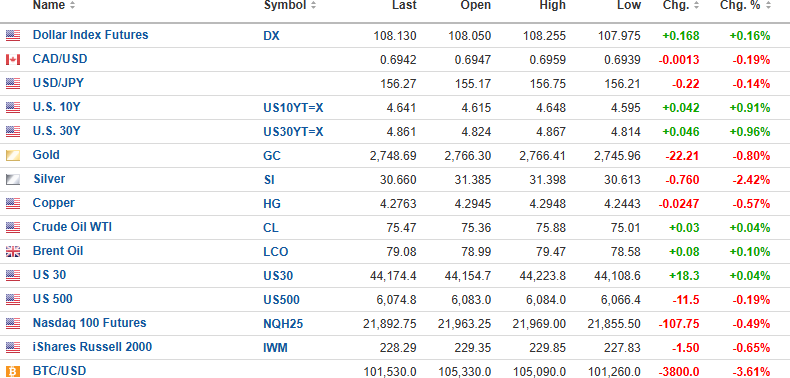Sort by Symbol using its sort arrows
This screenshot has width=790, height=378.
[x=313, y=6]
